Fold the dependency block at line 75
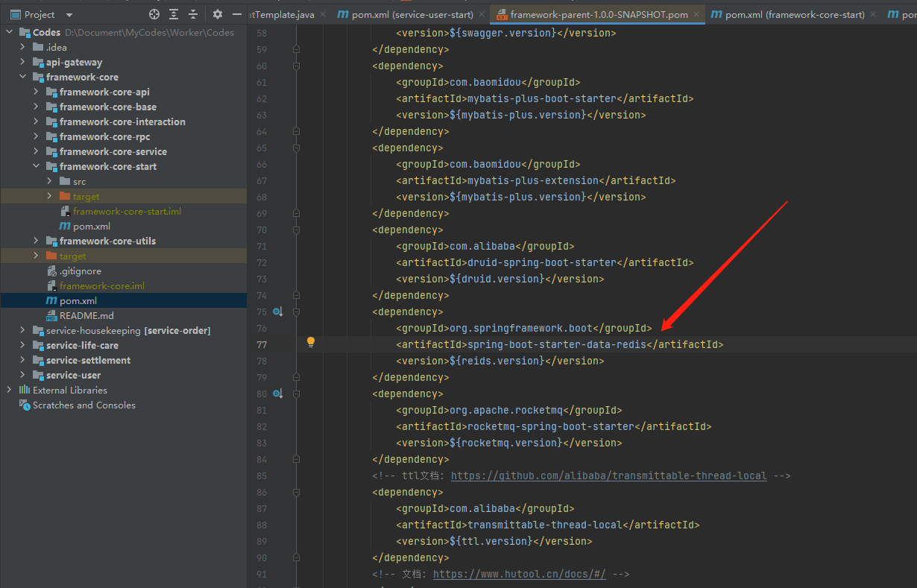Image resolution: width=917 pixels, height=588 pixels. coord(296,312)
